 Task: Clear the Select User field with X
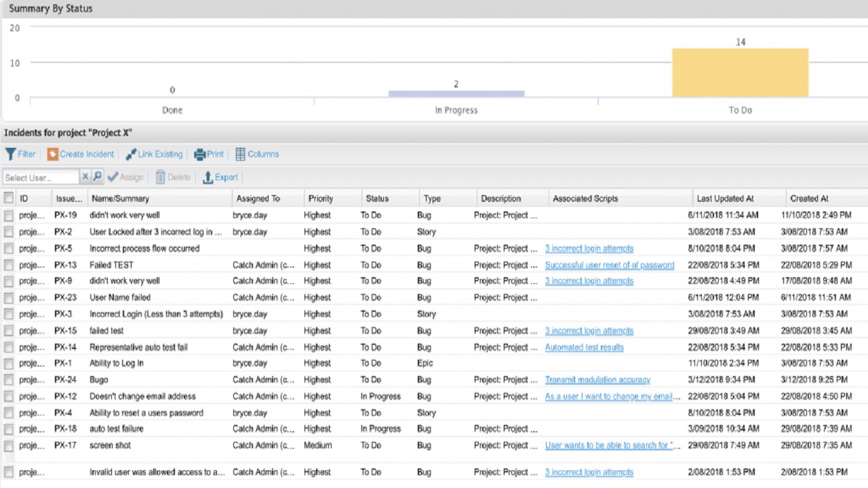(x=85, y=177)
